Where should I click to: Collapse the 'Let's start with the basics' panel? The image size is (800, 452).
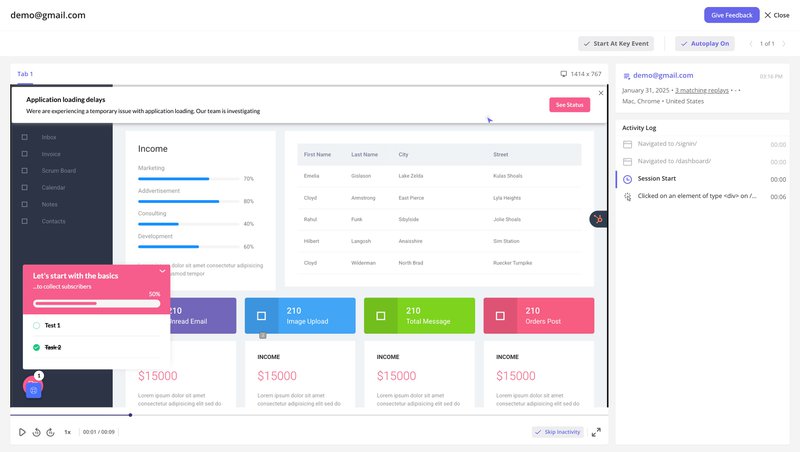pyautogui.click(x=162, y=271)
